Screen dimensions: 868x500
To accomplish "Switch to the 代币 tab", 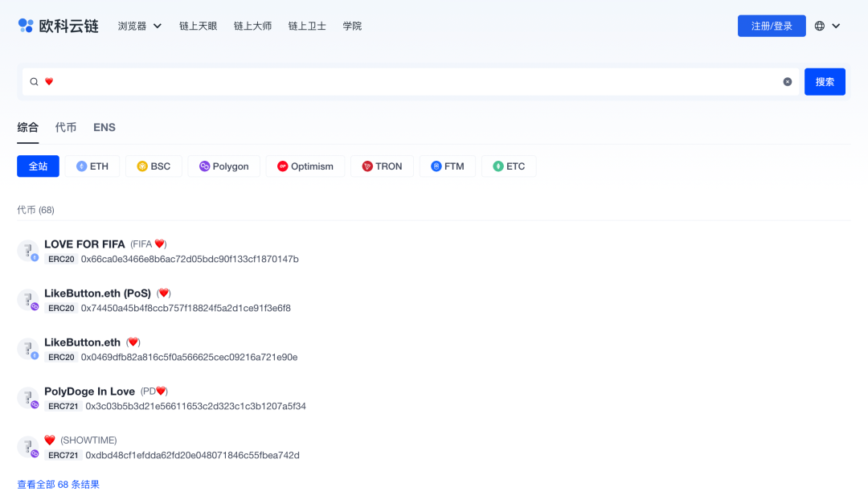I will [66, 127].
